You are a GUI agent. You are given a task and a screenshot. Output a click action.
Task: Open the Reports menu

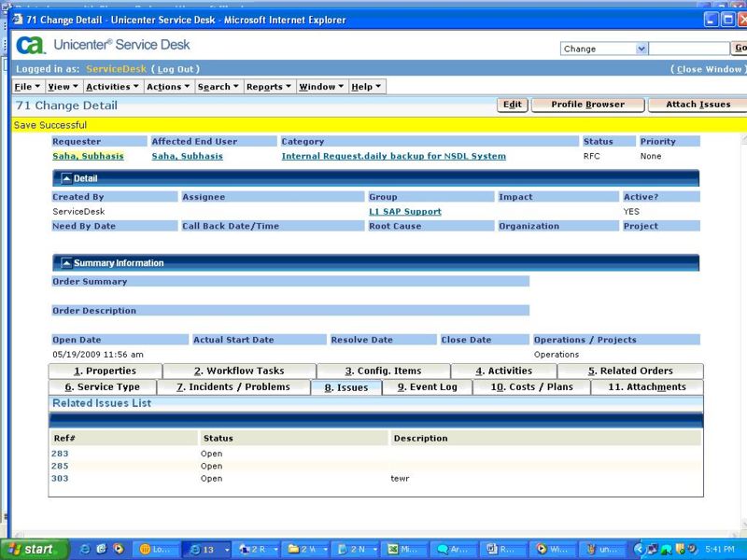[x=268, y=86]
